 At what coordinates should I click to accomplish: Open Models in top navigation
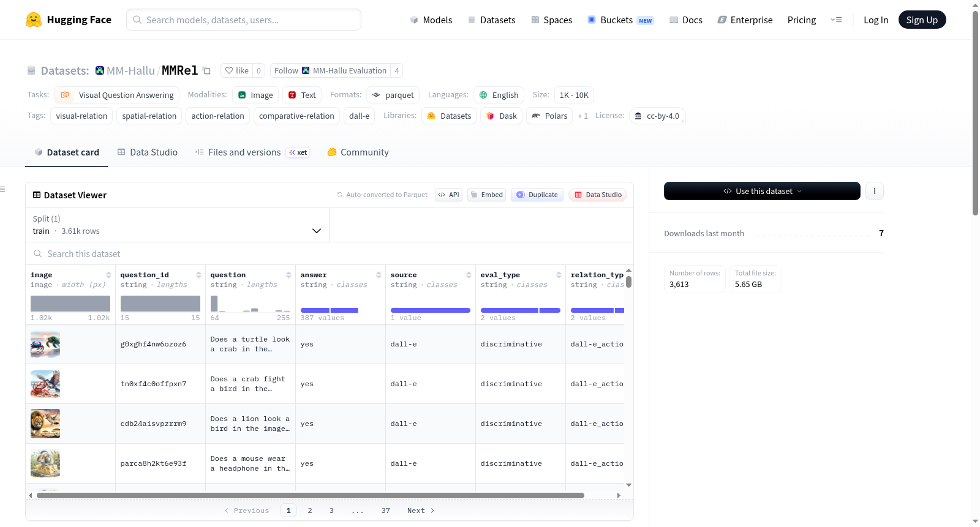(431, 20)
